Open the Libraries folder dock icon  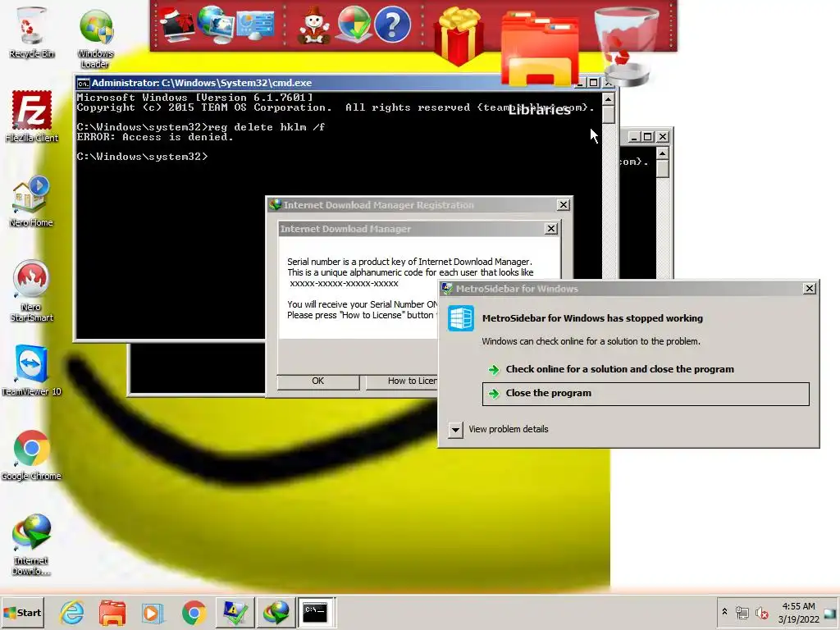(x=540, y=49)
